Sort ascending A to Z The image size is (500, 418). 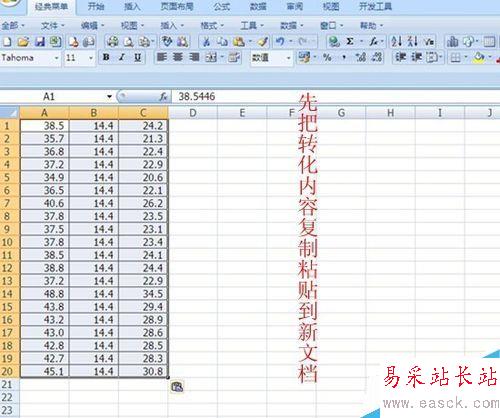397,42
